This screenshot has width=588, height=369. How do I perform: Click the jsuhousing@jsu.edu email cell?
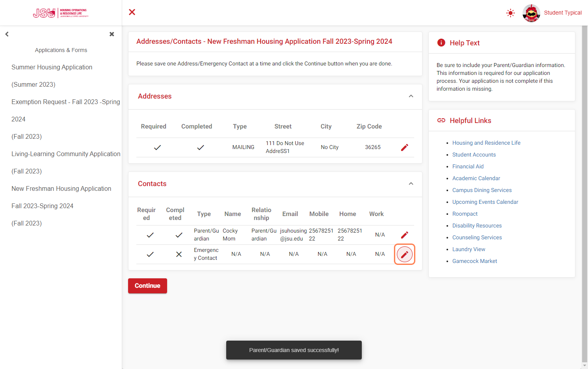coord(293,235)
